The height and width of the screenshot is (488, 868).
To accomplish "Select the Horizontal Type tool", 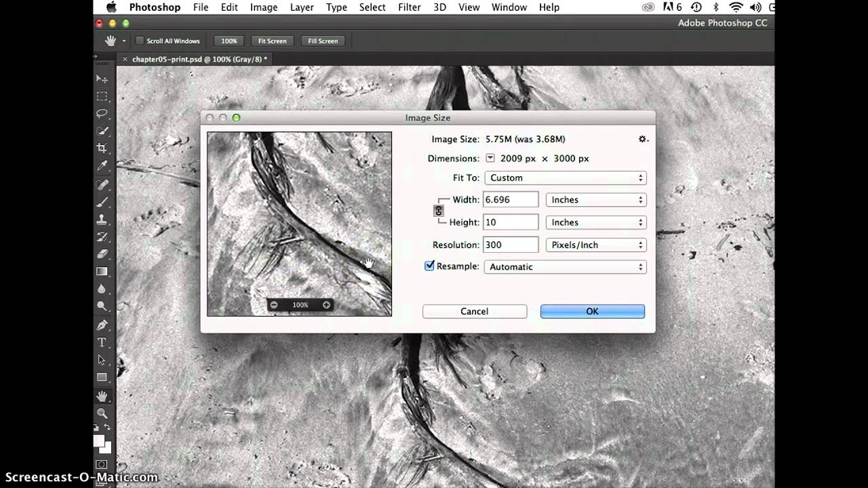I will 102,342.
